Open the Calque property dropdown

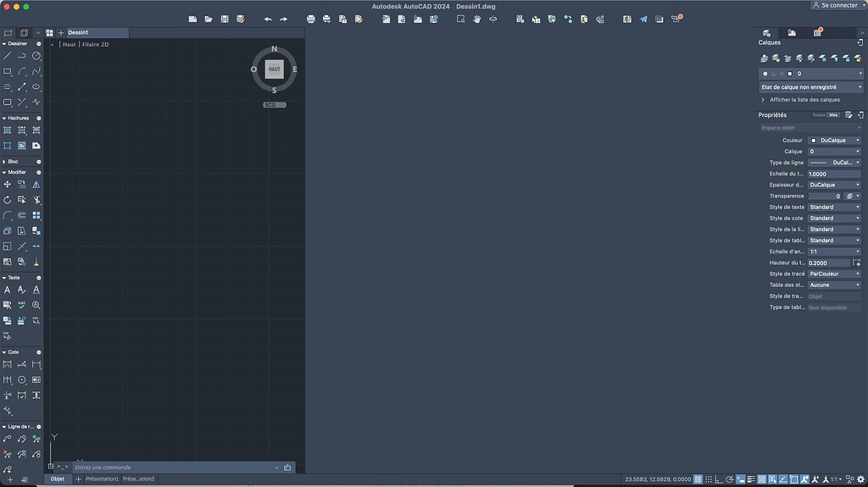click(835, 152)
